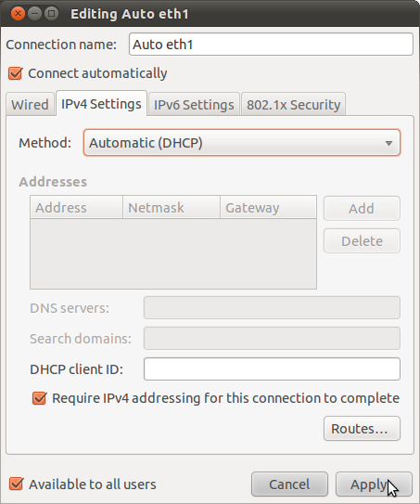Click the Address column header
This screenshot has height=504, width=420.
click(x=76, y=207)
